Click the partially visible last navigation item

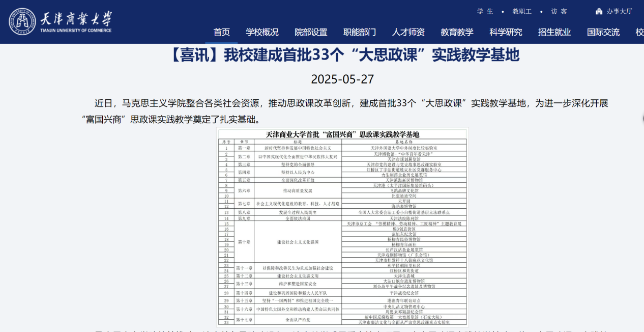tap(639, 32)
